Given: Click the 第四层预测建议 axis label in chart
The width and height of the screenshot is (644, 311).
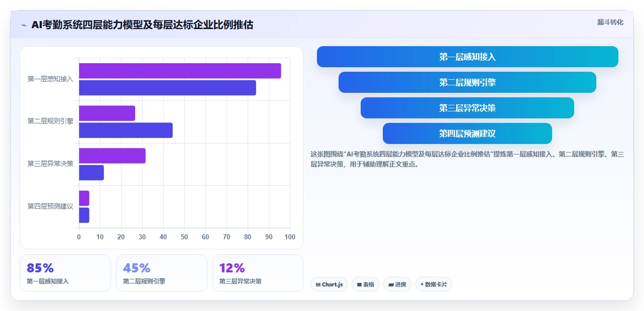Looking at the screenshot, I should (50, 206).
